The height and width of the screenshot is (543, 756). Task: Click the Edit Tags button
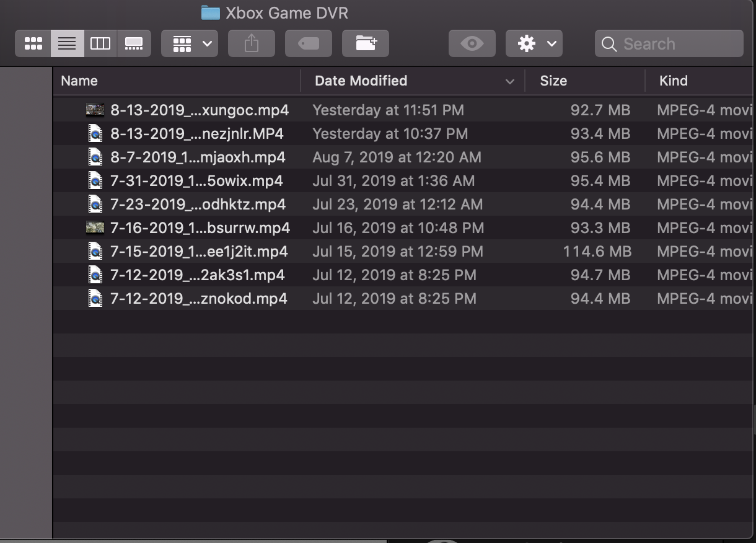coord(308,43)
